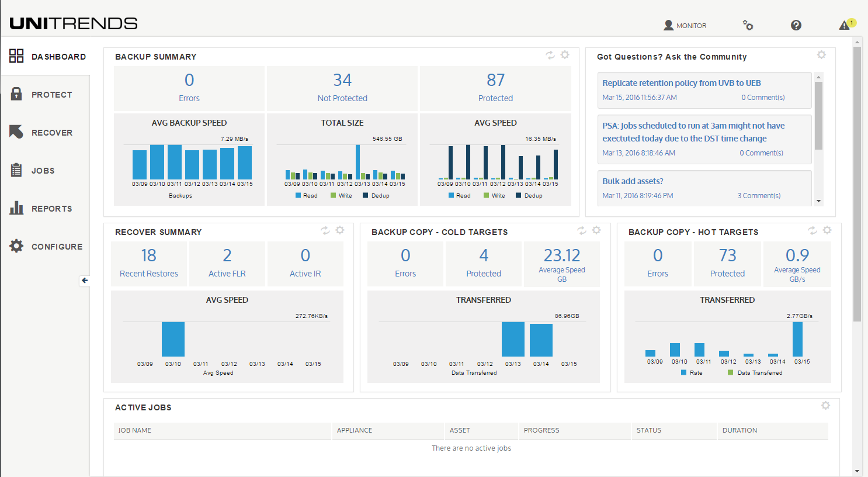Open the Community panel settings gear
This screenshot has height=477, width=868.
click(821, 55)
